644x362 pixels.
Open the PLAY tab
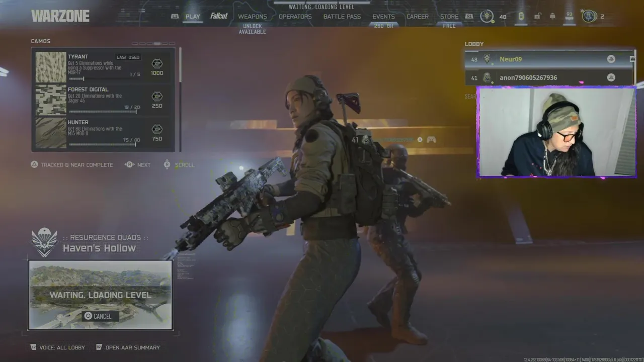tap(193, 17)
